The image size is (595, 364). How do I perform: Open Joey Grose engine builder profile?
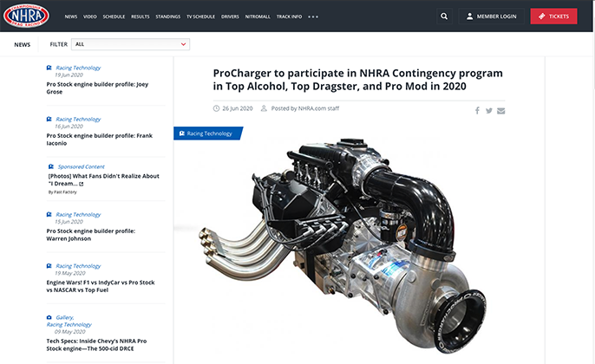tap(97, 88)
